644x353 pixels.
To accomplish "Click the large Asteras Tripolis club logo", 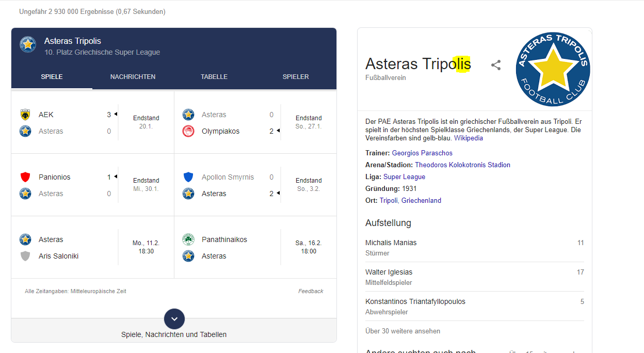I will point(553,70).
